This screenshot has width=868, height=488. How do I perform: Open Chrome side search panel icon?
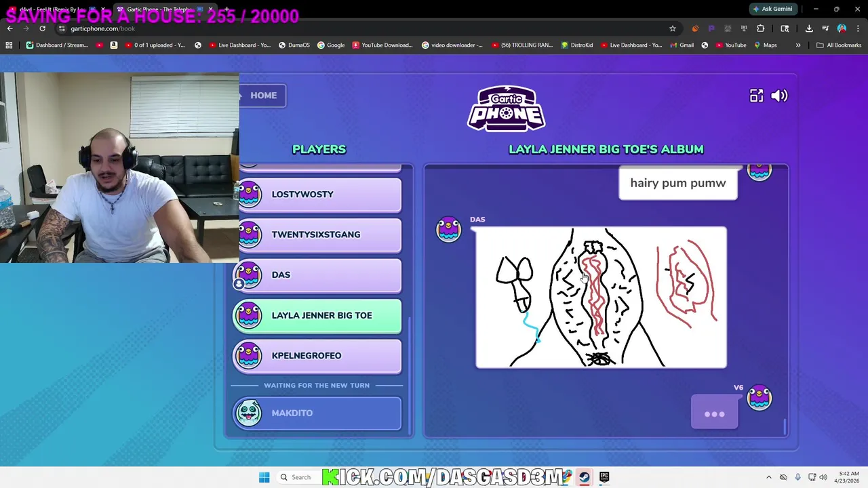coord(785,28)
